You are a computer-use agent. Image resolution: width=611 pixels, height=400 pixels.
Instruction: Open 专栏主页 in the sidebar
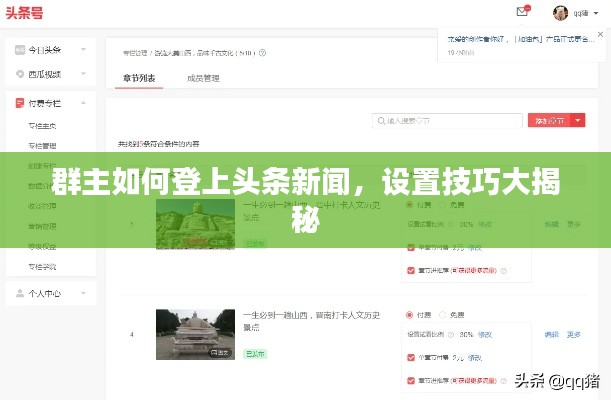[42, 126]
